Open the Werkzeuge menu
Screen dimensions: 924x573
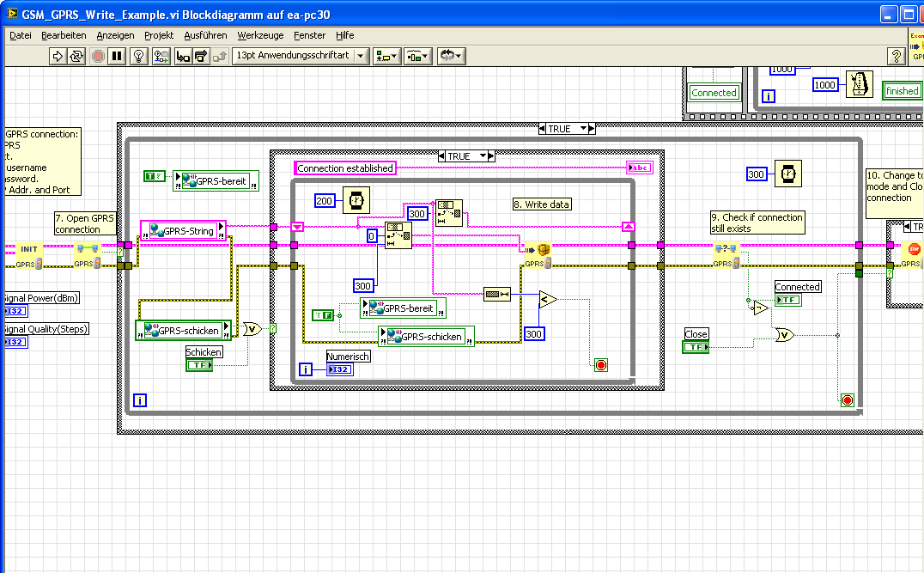coord(260,35)
